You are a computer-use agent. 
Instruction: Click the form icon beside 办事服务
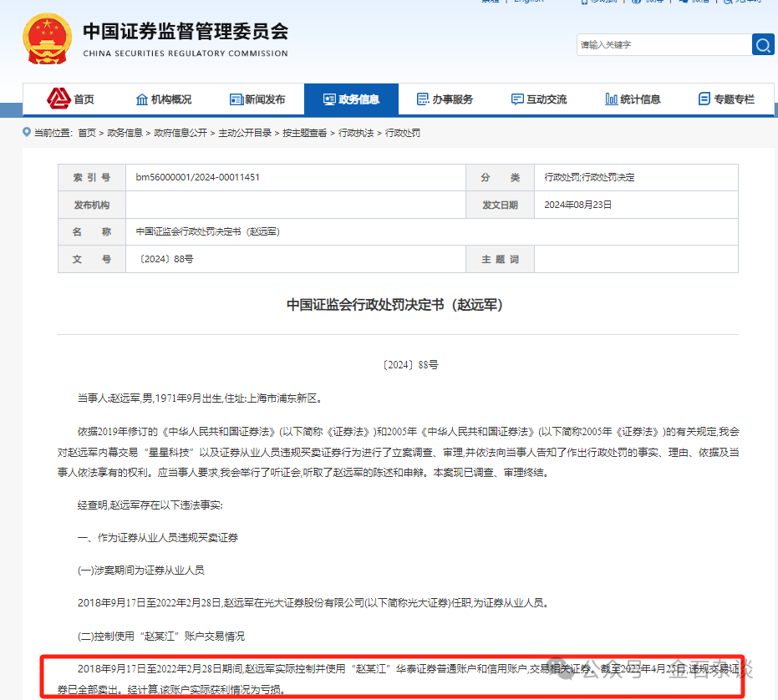(423, 99)
